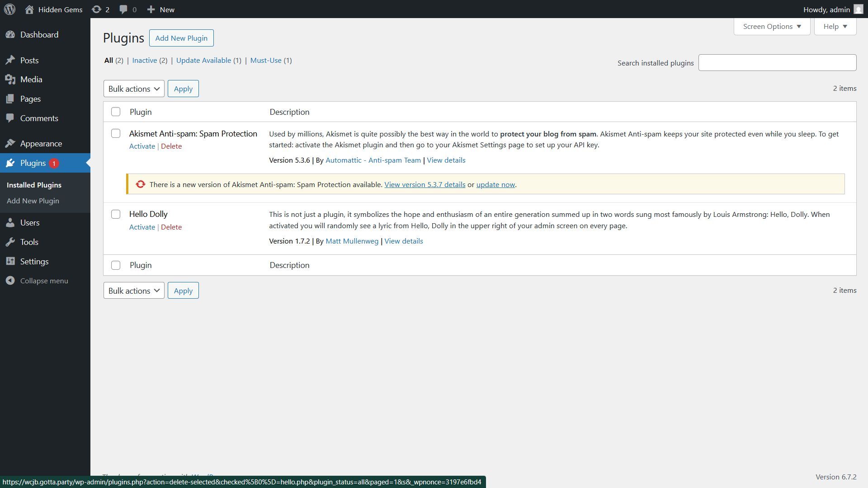Click the Posts pushpin icon
This screenshot has height=488, width=868.
click(x=10, y=60)
